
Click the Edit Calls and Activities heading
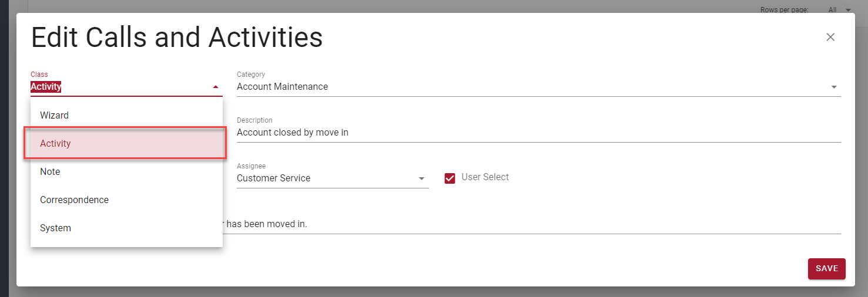coord(176,38)
